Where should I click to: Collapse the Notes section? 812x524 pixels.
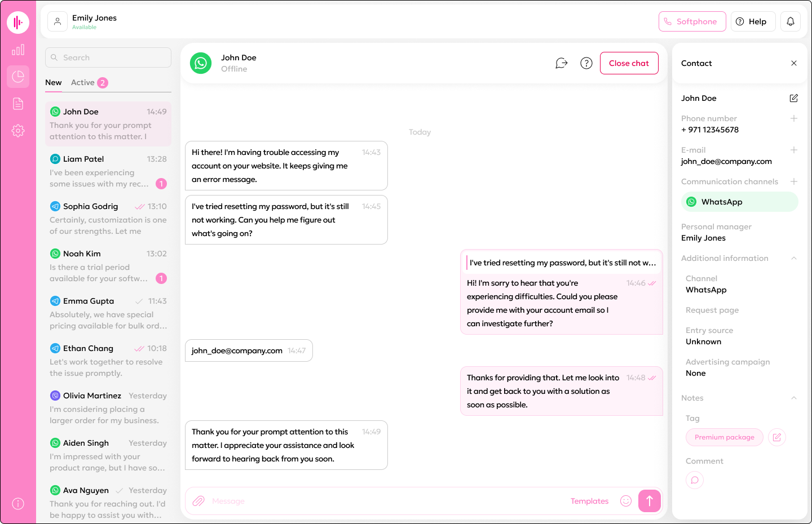(x=793, y=398)
